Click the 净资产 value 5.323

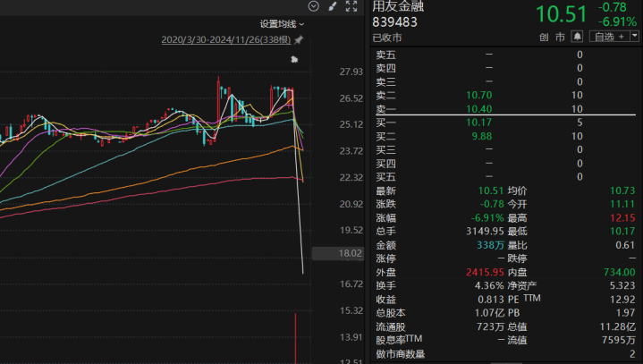[x=622, y=285]
